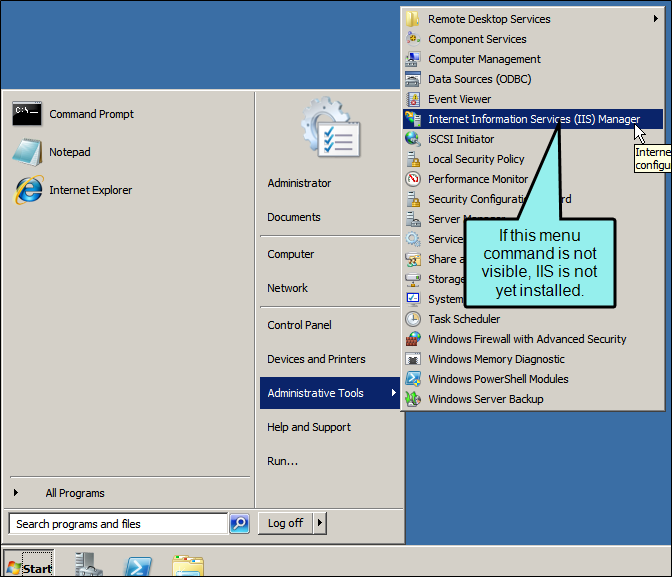Launch PowerShell from the taskbar
The width and height of the screenshot is (672, 577).
138,566
